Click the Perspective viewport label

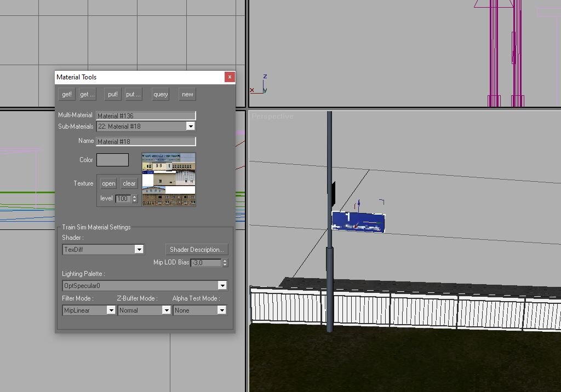tap(272, 116)
